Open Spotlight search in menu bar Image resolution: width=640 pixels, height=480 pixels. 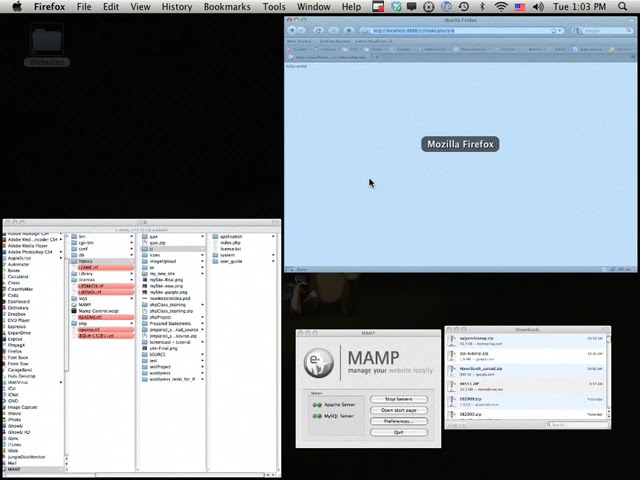click(x=622, y=7)
